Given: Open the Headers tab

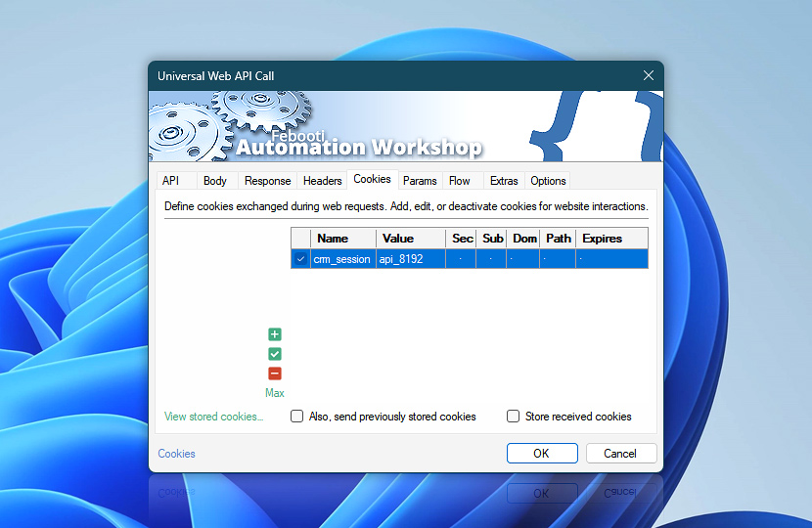Looking at the screenshot, I should pyautogui.click(x=322, y=181).
